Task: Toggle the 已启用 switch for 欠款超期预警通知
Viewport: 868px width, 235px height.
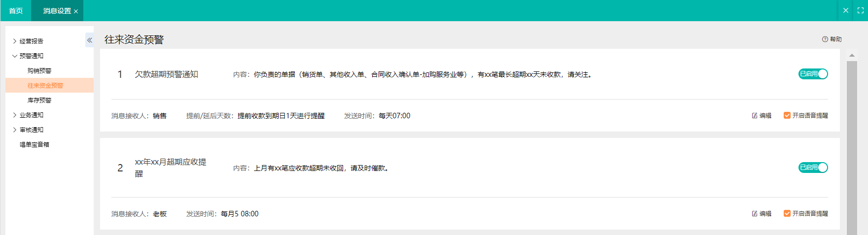Action: pyautogui.click(x=813, y=74)
